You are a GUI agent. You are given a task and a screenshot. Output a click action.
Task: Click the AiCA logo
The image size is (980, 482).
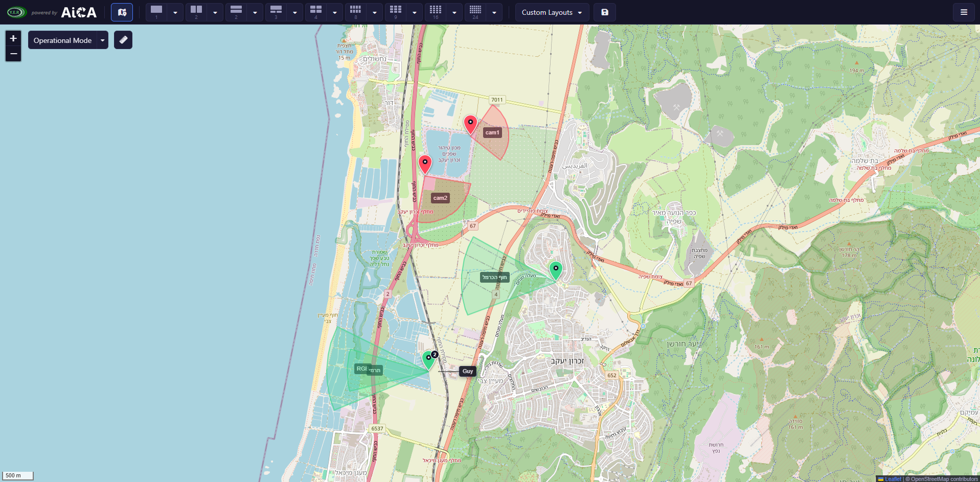click(x=79, y=12)
